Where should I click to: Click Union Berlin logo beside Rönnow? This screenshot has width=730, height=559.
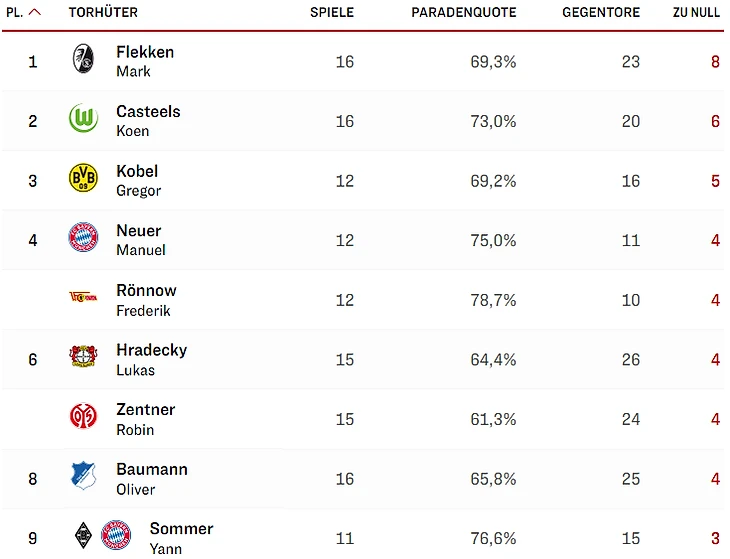pos(83,298)
